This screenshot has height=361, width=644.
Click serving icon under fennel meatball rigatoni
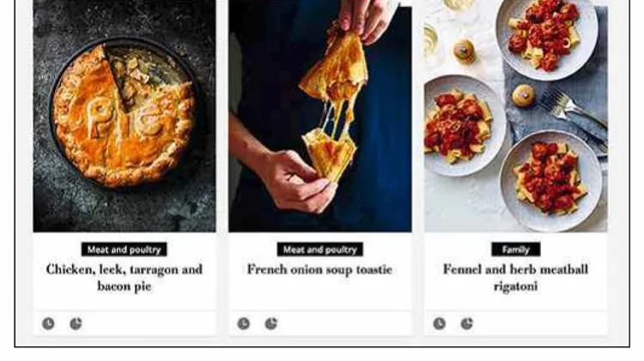click(x=466, y=323)
